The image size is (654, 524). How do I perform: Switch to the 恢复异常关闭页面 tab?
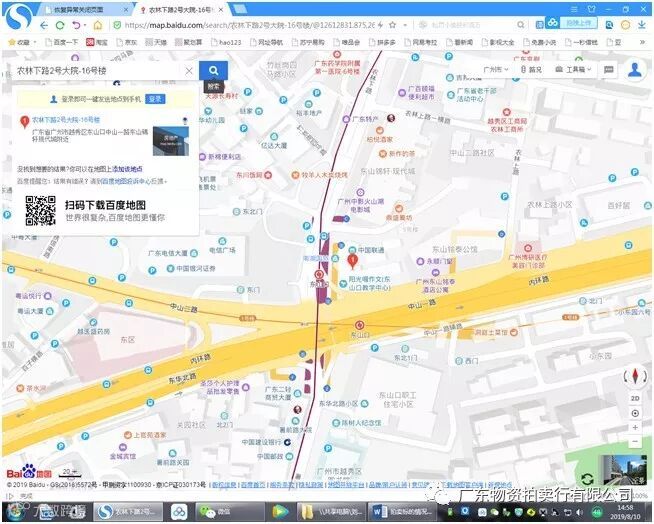(x=86, y=9)
